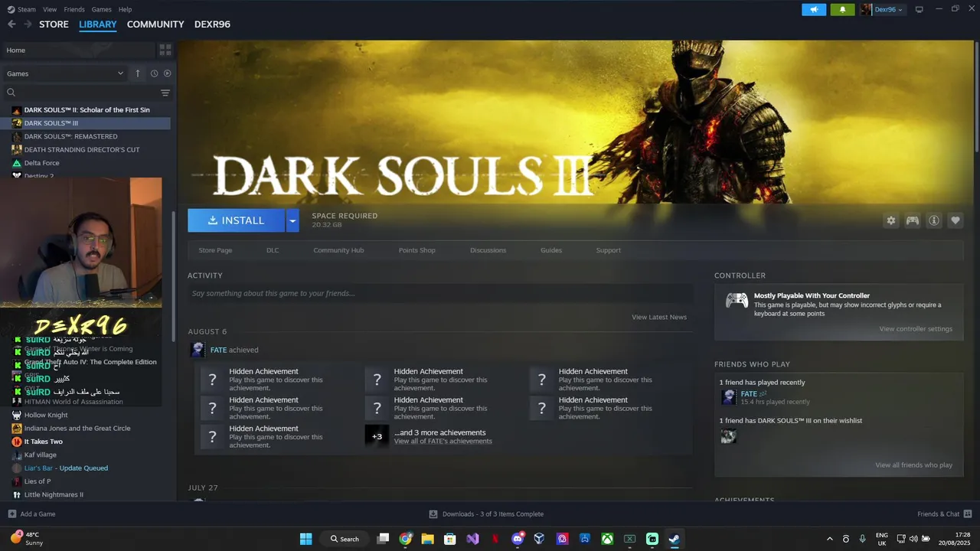Show hidden system tray icons chevron

coord(829,539)
